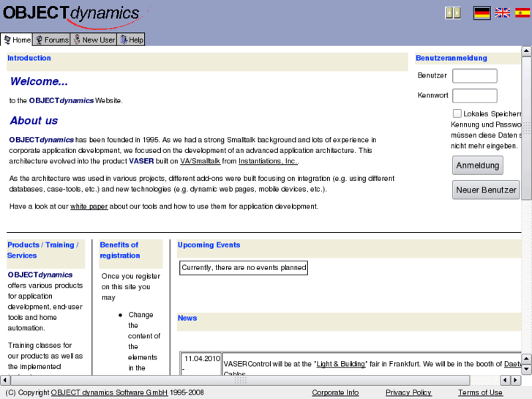The height and width of the screenshot is (399, 532).
Task: Click the Benefits of registration heading
Action: 120,250
